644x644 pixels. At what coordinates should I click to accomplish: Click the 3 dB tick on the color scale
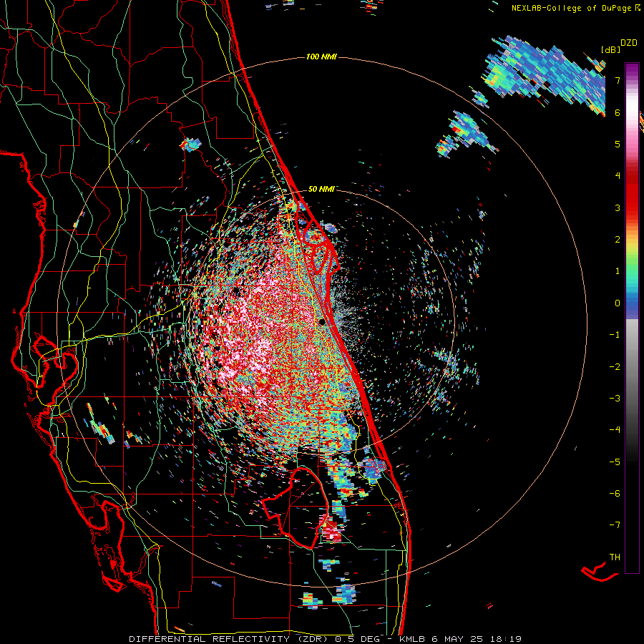pyautogui.click(x=618, y=208)
